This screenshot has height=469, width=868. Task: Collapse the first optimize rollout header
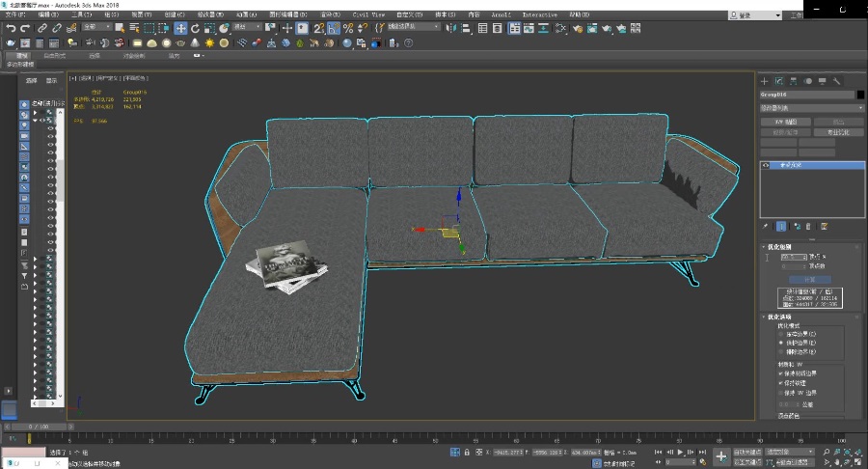pos(779,246)
